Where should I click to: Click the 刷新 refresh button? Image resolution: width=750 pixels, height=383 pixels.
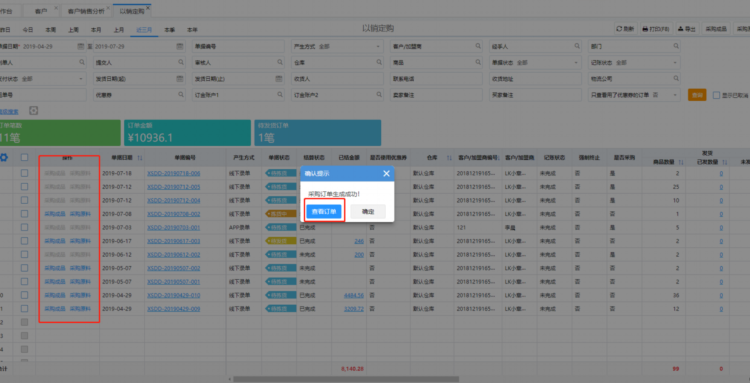tap(626, 29)
